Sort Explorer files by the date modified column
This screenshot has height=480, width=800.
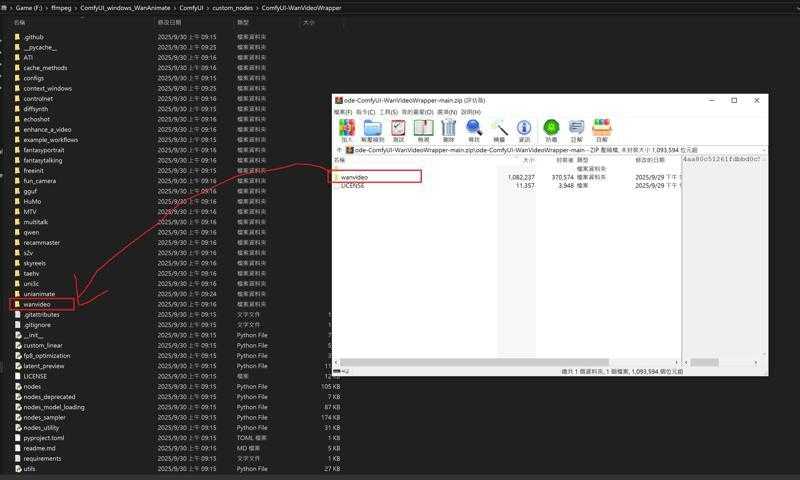[x=170, y=22]
